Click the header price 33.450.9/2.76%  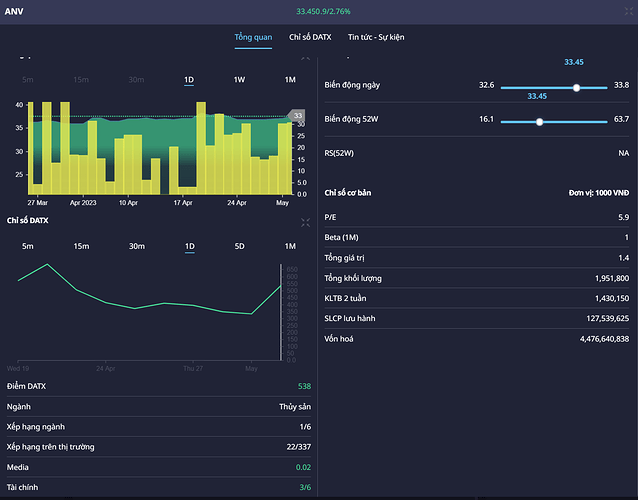[323, 11]
